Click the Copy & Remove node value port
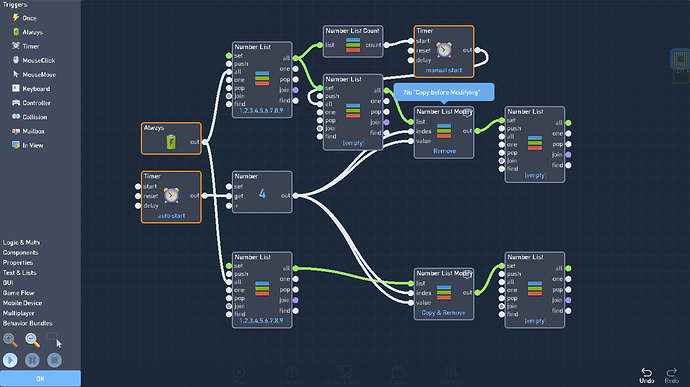 tap(411, 302)
